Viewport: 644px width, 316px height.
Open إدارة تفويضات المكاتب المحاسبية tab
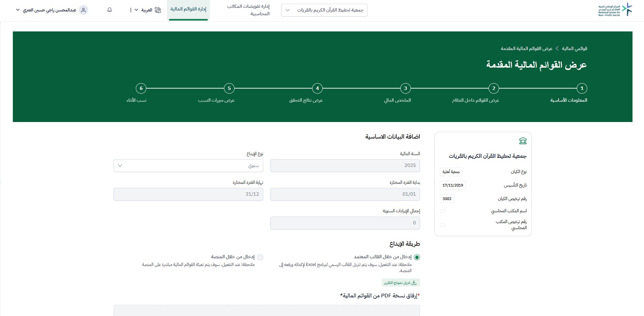coord(248,10)
